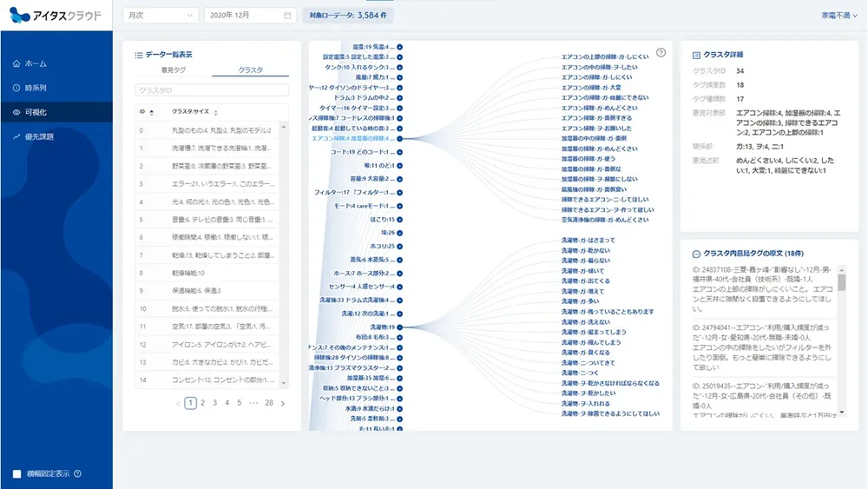Screen dimensions: 868x489
Task: Switch to クラスタ tab
Action: click(250, 70)
